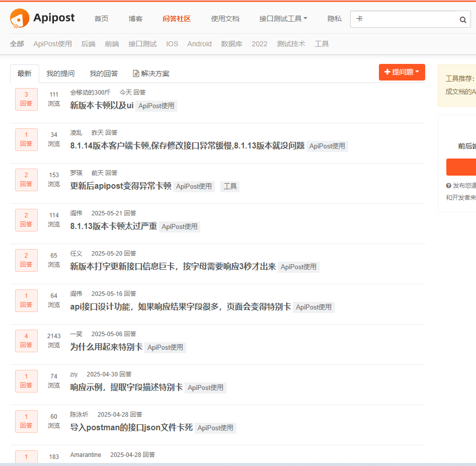Open question 响应示例，提取字段描述特别卡
Screen dimensions: 476x466
tap(126, 387)
